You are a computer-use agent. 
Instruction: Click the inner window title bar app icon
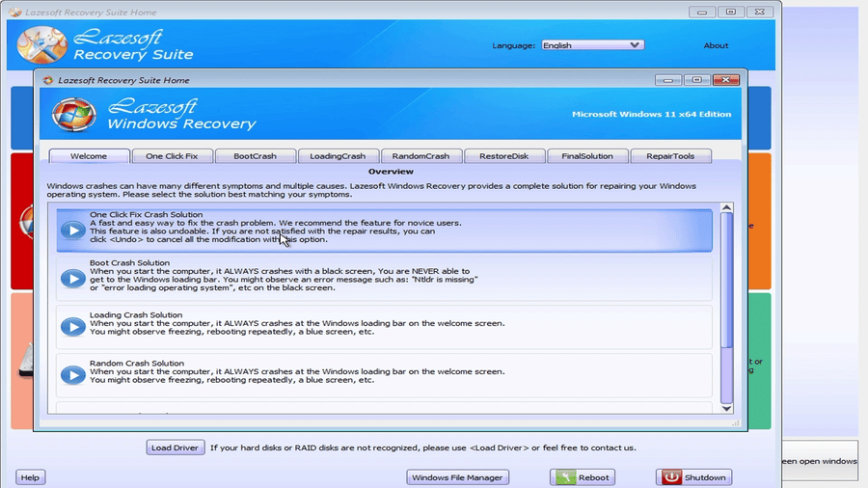tap(48, 80)
